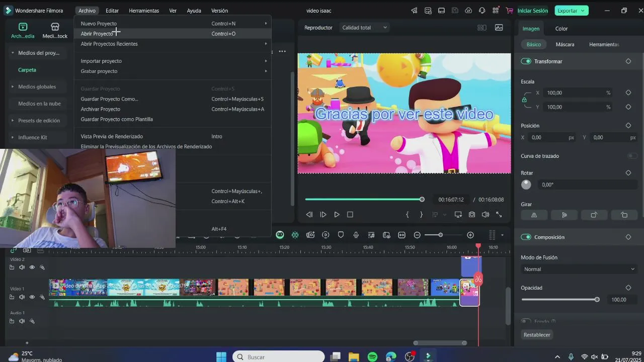
Task: Select Guardar Proyecto Como menu entry
Action: (173, 99)
